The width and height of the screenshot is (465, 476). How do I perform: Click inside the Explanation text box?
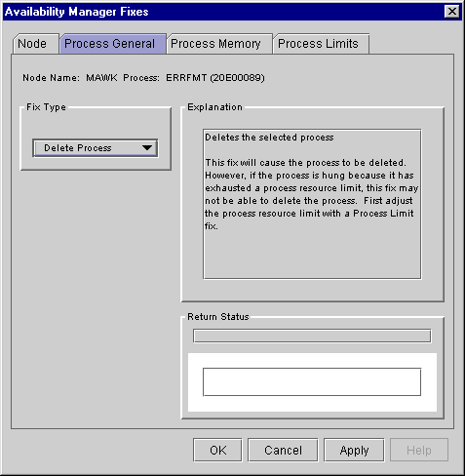coord(312,204)
